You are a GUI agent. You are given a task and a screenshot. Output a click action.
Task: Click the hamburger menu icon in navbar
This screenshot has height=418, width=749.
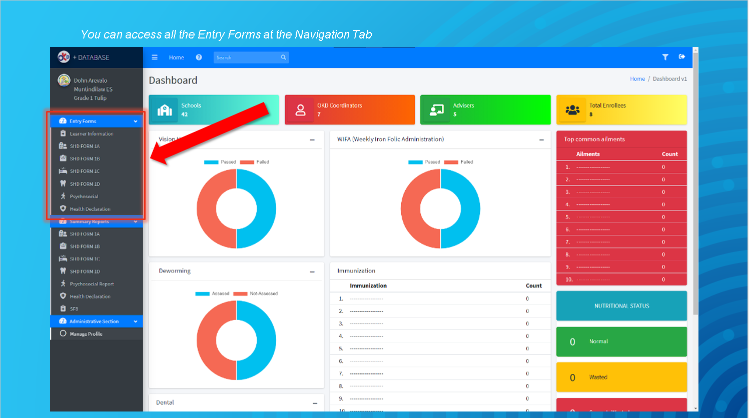pos(155,58)
